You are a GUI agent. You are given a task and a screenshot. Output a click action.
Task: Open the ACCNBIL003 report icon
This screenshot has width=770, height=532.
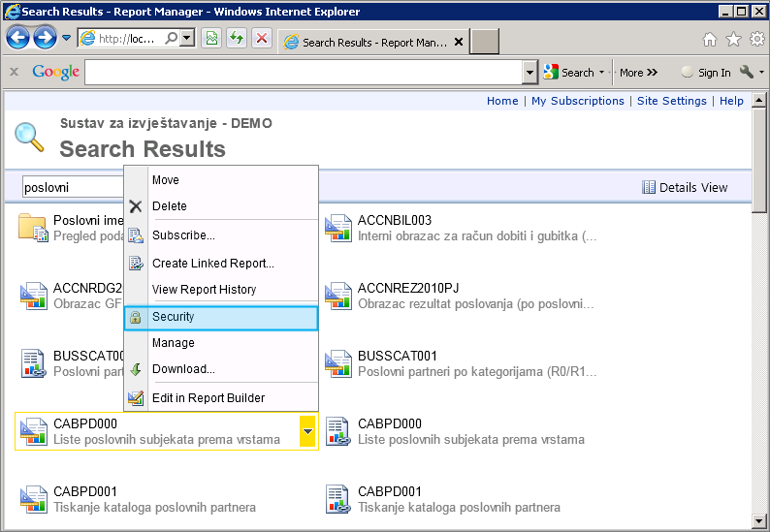click(x=338, y=228)
